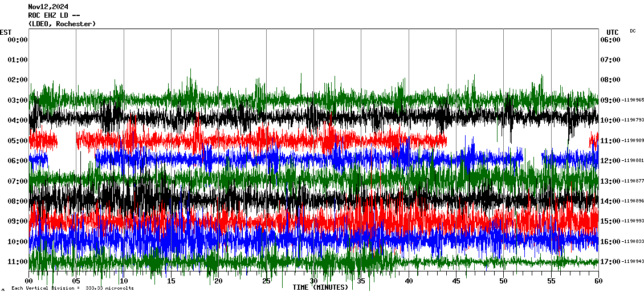Click the ROC EHZ LD station label
Viewport: 644px width, 296px height.
pyautogui.click(x=54, y=15)
